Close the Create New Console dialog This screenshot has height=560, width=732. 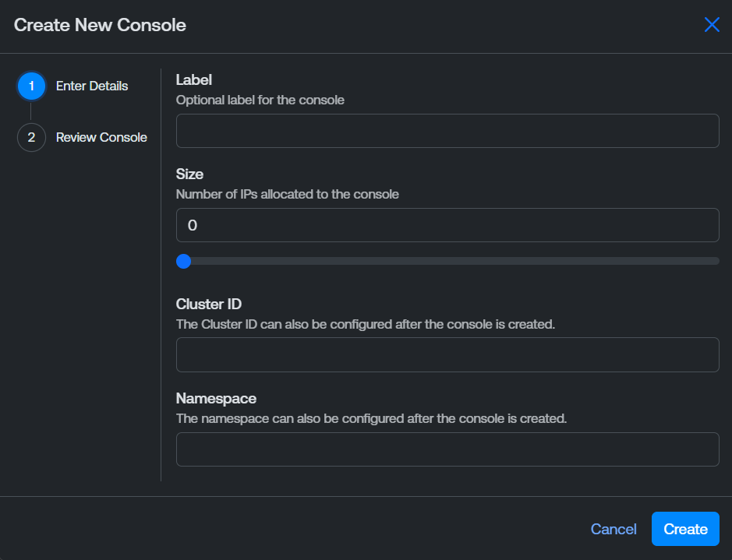coord(712,25)
